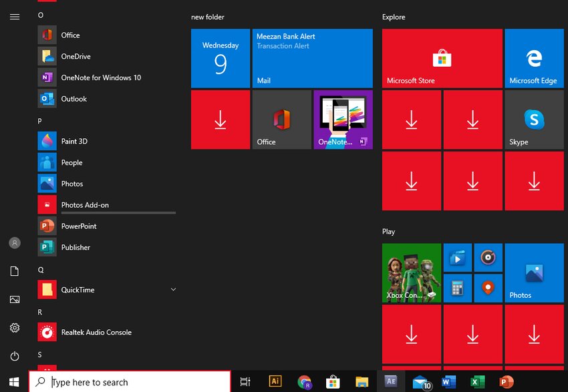
Task: Click the Power button in Start rail
Action: (15, 356)
